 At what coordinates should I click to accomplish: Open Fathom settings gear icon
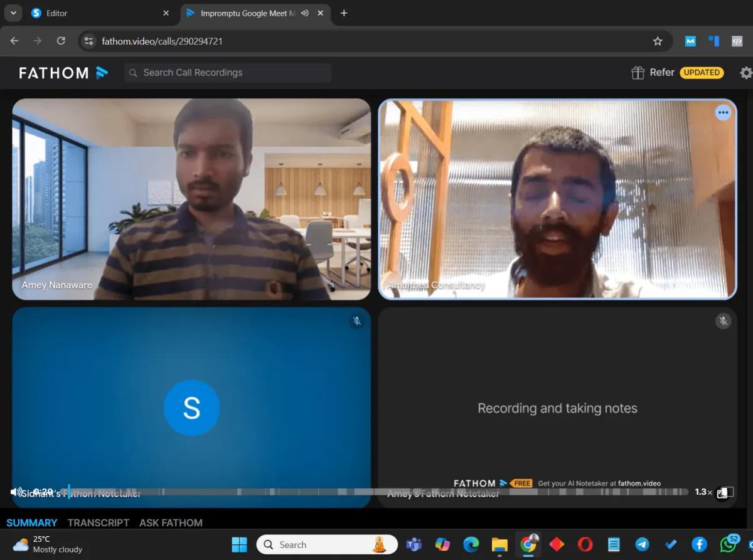tap(746, 73)
